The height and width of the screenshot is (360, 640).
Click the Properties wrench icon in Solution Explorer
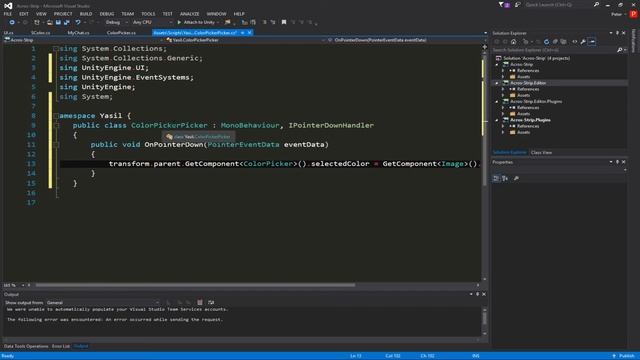click(583, 42)
